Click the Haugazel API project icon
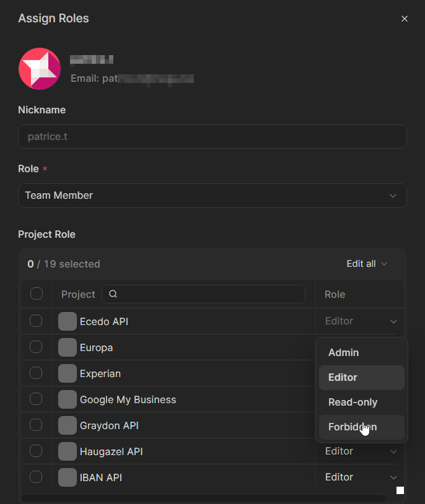The width and height of the screenshot is (425, 504). coord(68,451)
